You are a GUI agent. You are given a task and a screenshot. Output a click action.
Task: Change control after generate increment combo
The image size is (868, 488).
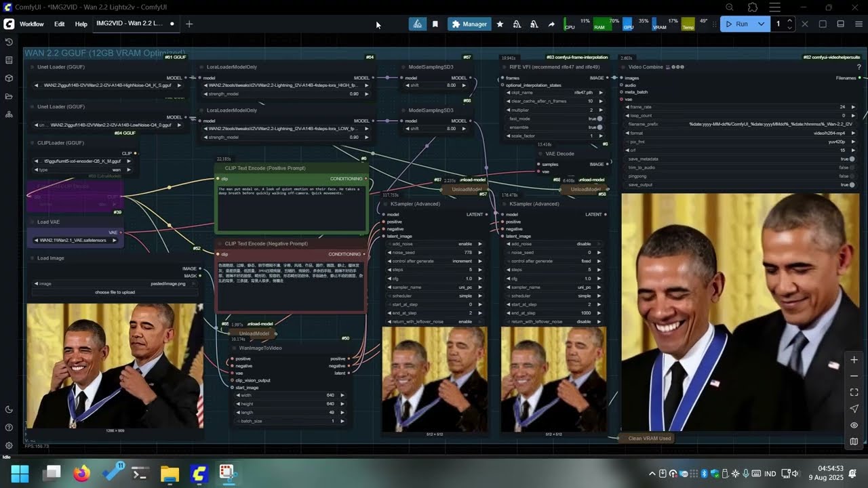click(433, 261)
